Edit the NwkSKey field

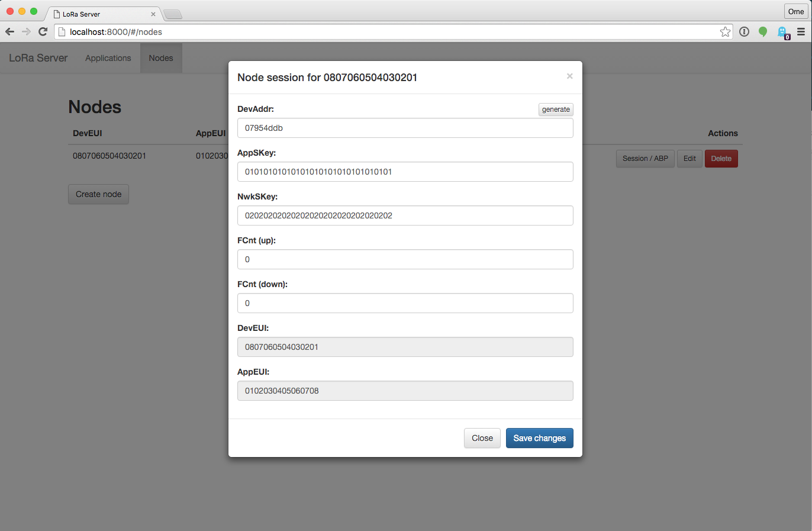pos(405,215)
